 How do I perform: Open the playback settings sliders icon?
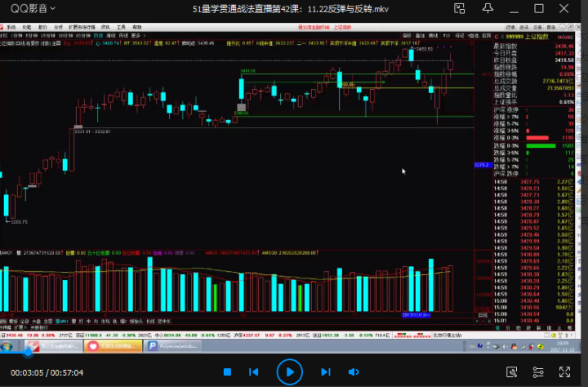537,372
